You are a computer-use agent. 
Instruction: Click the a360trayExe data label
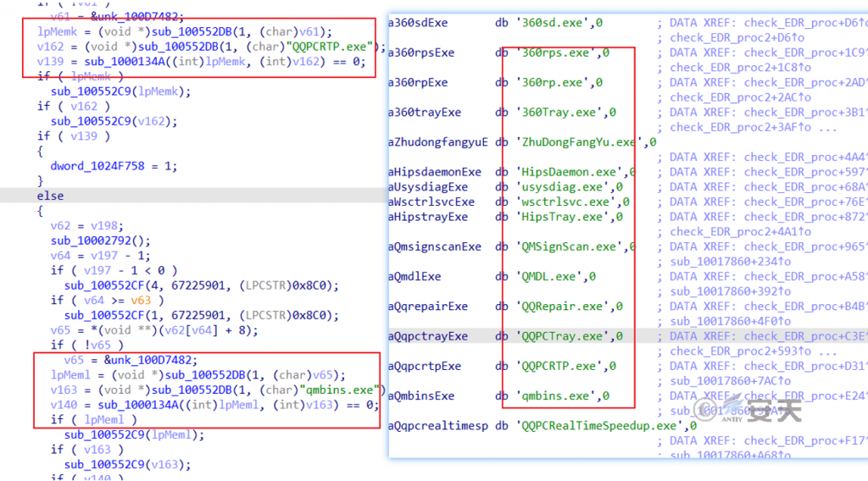pos(425,113)
